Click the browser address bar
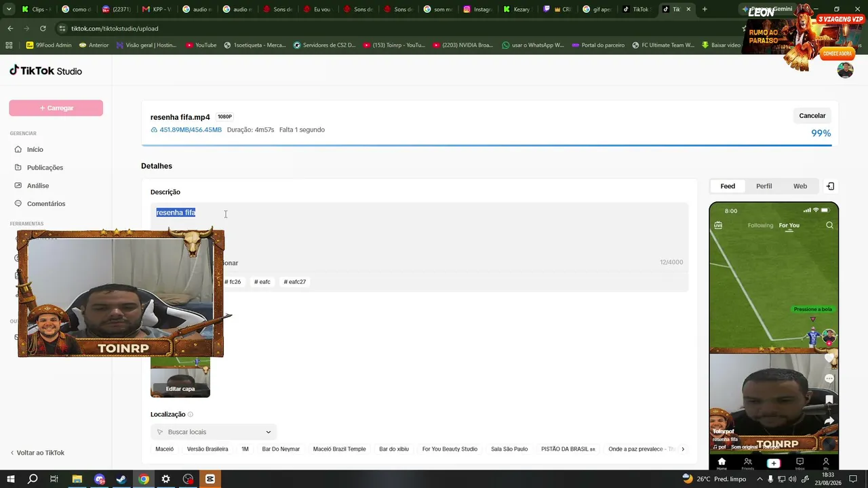The height and width of the screenshot is (488, 868). [x=400, y=28]
